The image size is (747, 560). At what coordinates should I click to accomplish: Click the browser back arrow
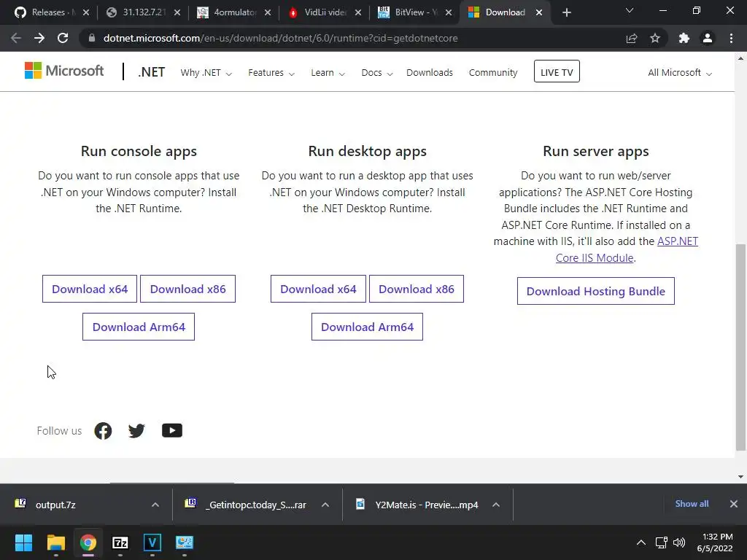pos(16,38)
